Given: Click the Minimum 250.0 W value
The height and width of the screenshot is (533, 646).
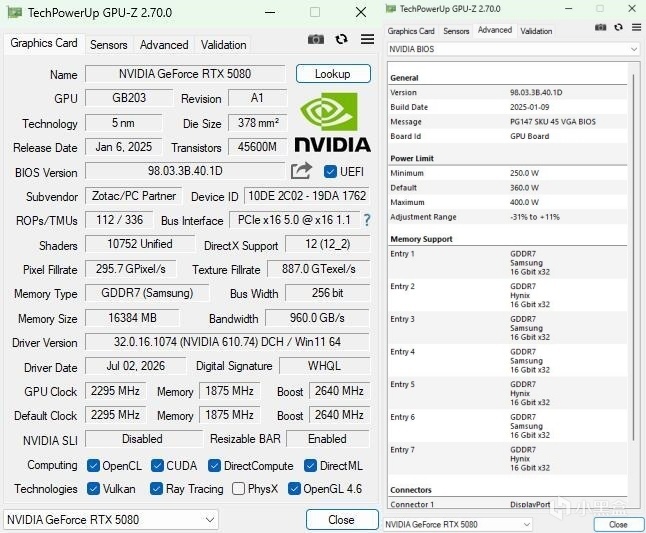Looking at the screenshot, I should (x=524, y=173).
